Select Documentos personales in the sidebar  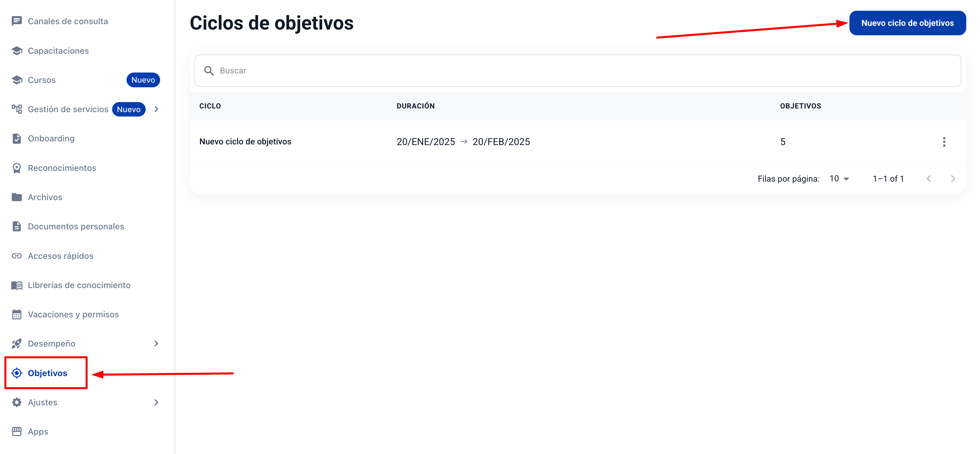point(76,226)
